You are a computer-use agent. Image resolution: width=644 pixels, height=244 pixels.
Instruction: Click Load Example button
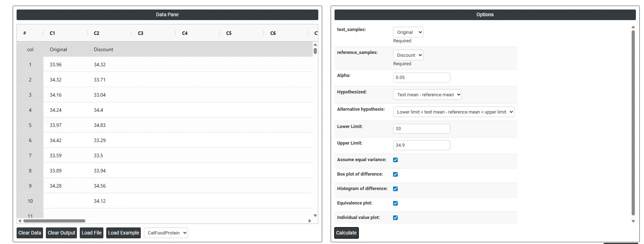point(124,233)
